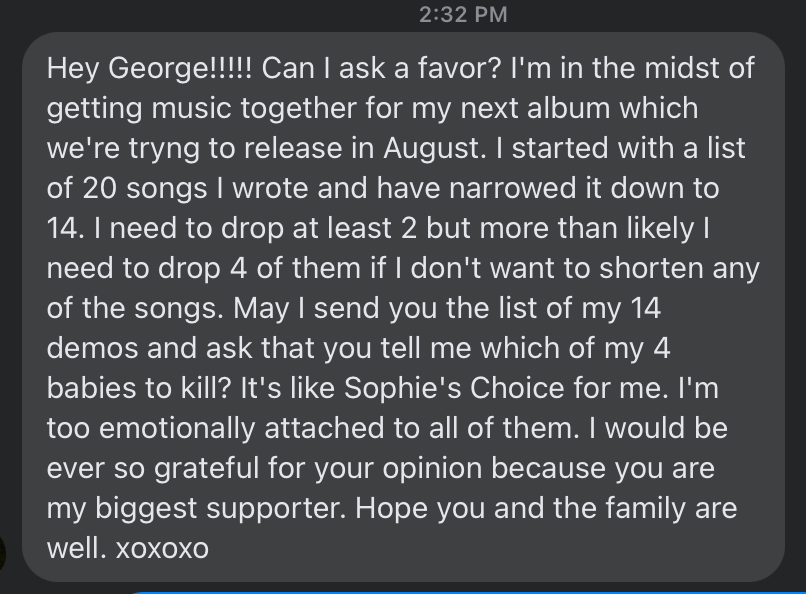Image resolution: width=806 pixels, height=594 pixels.
Task: Click the word 'opinion' in the message
Action: [x=432, y=470]
